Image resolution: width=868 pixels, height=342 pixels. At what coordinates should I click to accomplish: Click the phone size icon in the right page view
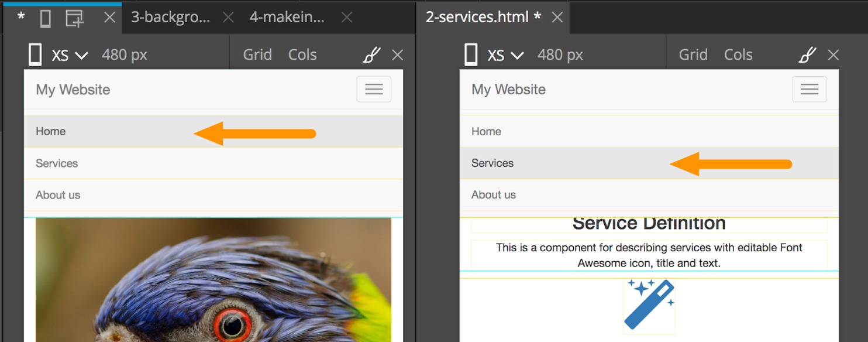471,54
